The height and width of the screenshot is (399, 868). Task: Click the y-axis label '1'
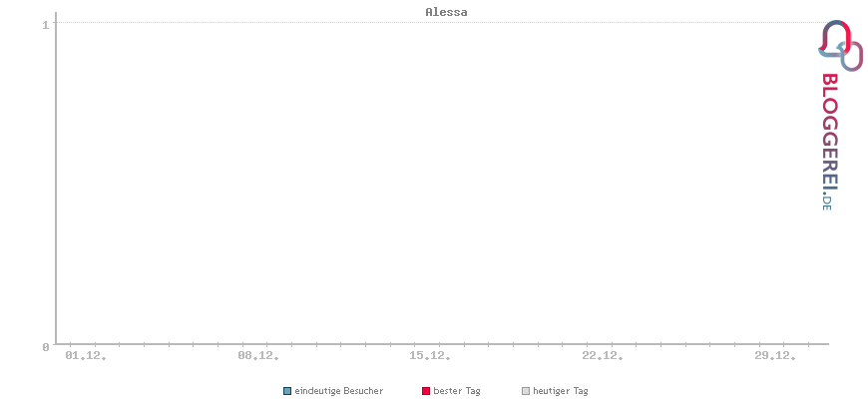click(x=45, y=23)
